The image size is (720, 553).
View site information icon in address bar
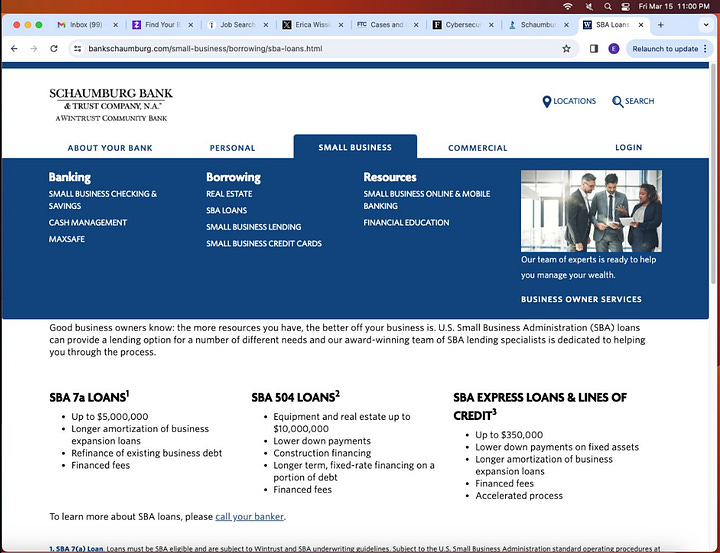pyautogui.click(x=78, y=49)
